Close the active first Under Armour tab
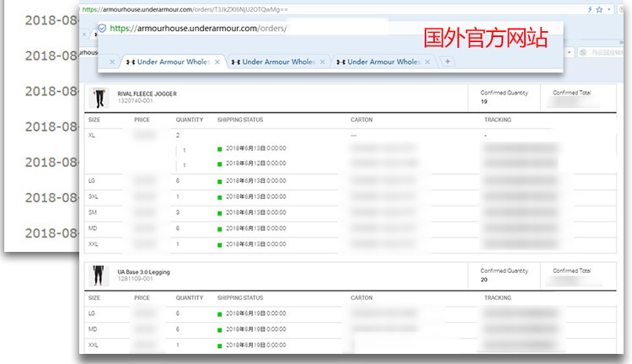Viewport: 632px width, 364px height. 217,62
